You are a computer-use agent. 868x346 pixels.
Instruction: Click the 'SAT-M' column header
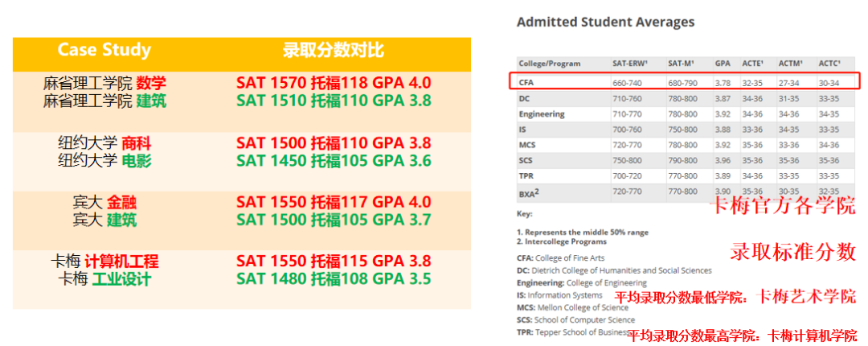[680, 64]
